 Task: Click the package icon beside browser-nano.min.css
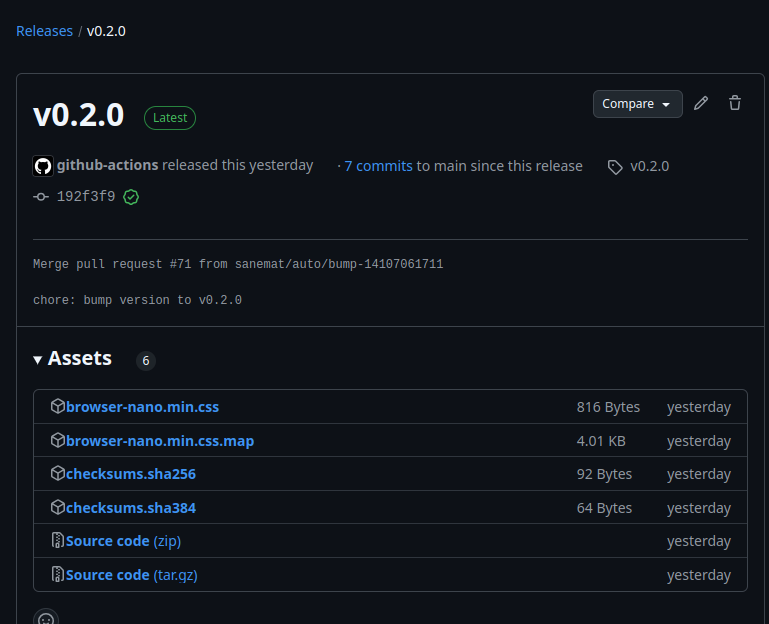(x=58, y=407)
